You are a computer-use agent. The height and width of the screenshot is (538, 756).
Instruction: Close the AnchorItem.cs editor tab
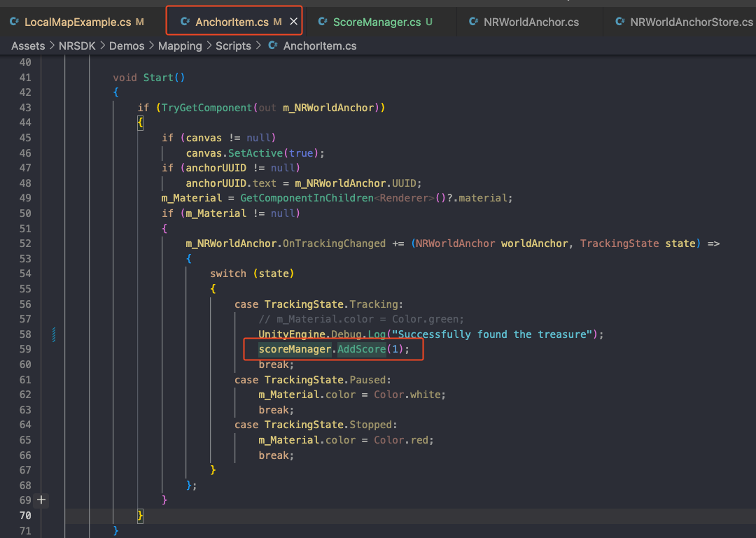point(293,22)
